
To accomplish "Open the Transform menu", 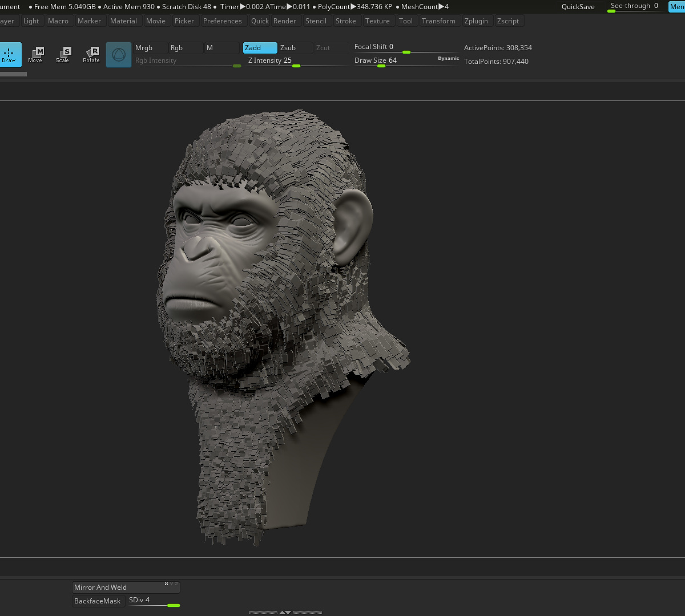I will 438,21.
